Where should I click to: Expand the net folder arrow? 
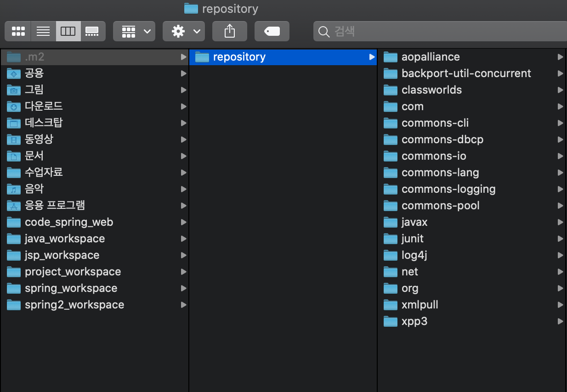(x=560, y=272)
